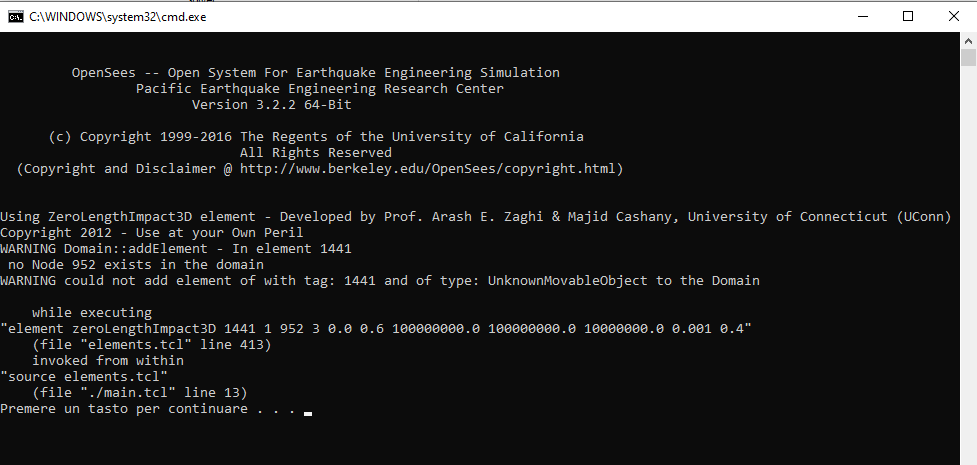The width and height of the screenshot is (977, 465).
Task: Click the 'WARNING Domain::addElement' line
Action: [x=176, y=249]
